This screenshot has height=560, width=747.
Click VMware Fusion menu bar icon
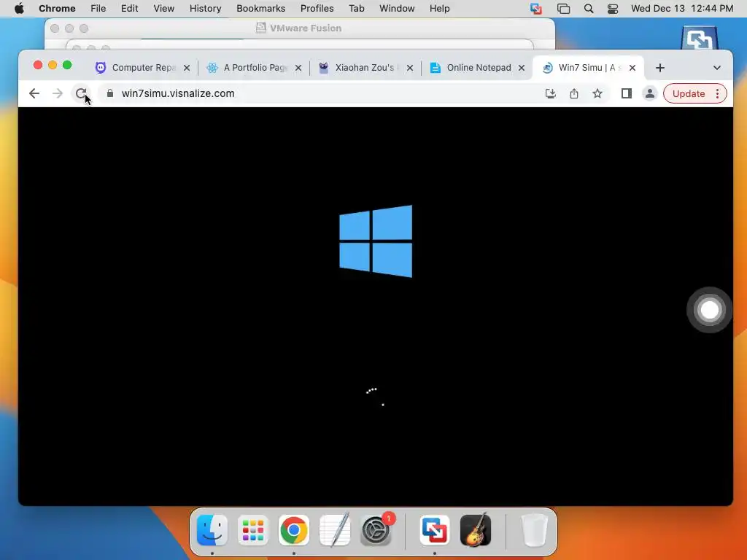pos(536,9)
